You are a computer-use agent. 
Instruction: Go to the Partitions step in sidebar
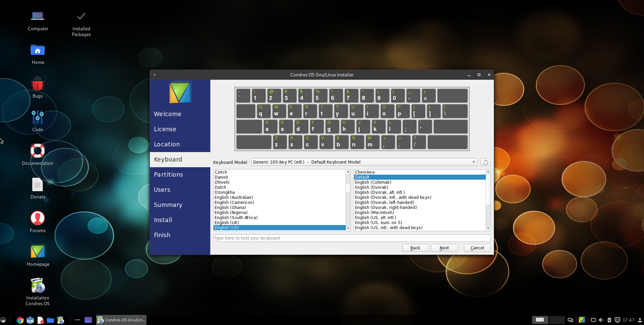[x=169, y=175]
